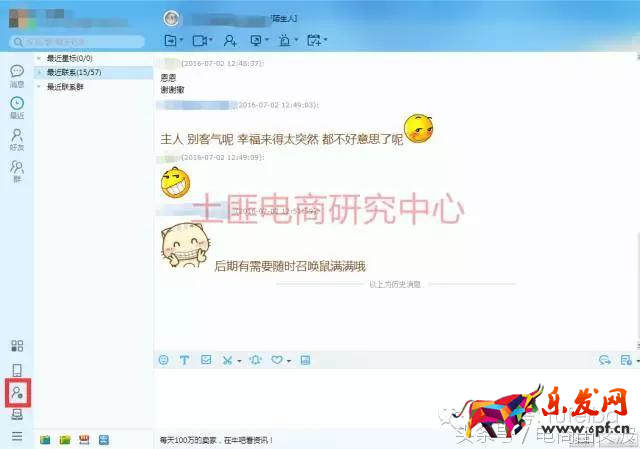Send a window shake nudge
Screen dimensions: 640x449
pos(257,360)
